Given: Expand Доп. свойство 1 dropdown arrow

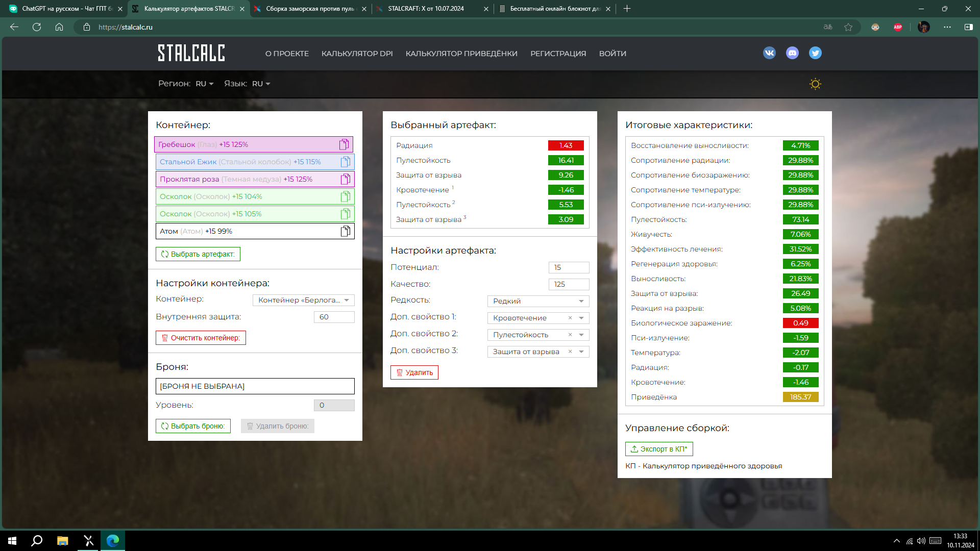Looking at the screenshot, I should click(x=581, y=318).
